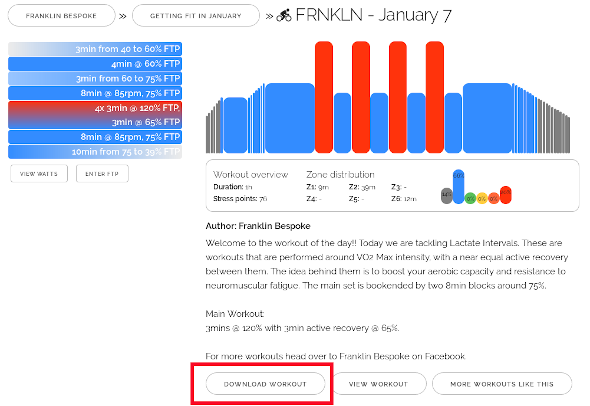Select the 4min @ 60% FTP step
Screen dimensions: 590x406
click(95, 64)
